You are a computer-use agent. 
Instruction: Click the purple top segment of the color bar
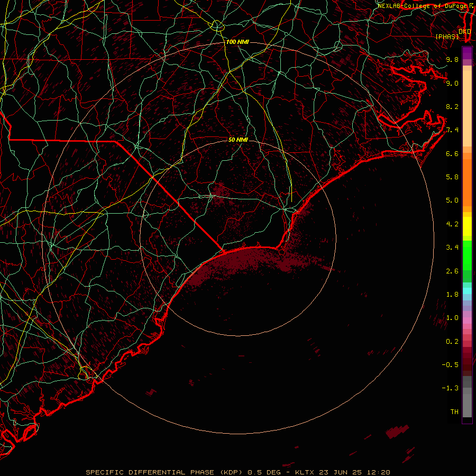pos(467,53)
